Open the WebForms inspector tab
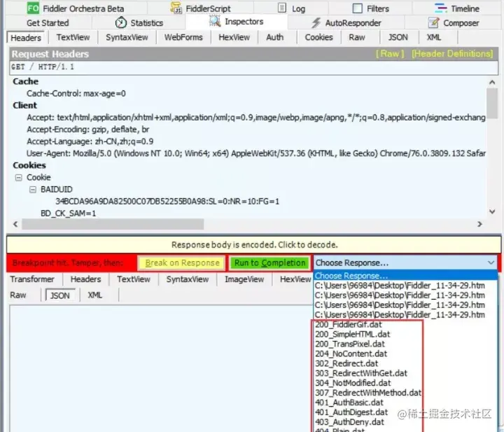504x432 pixels. (x=183, y=37)
